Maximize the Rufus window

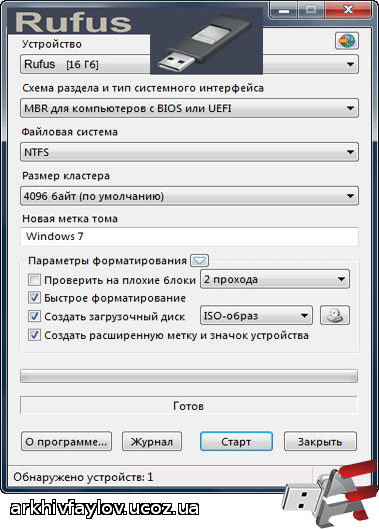(310, 10)
